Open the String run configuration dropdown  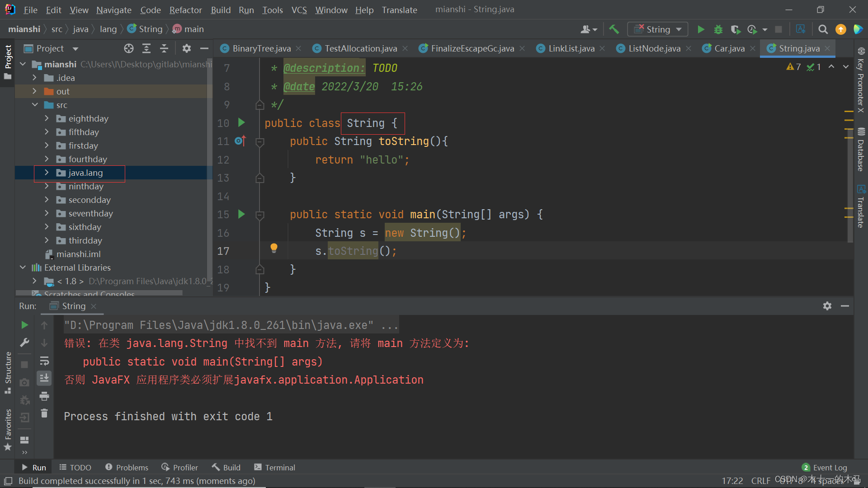click(658, 29)
